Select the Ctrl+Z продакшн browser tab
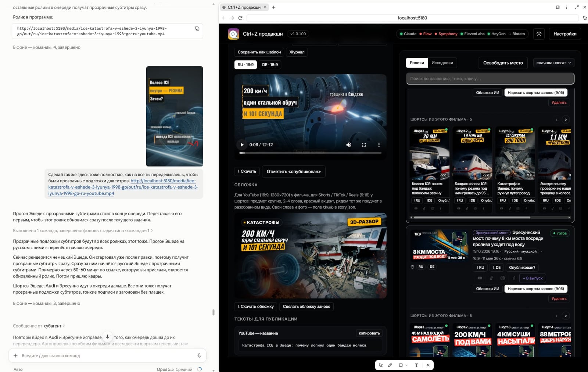 coord(244,7)
